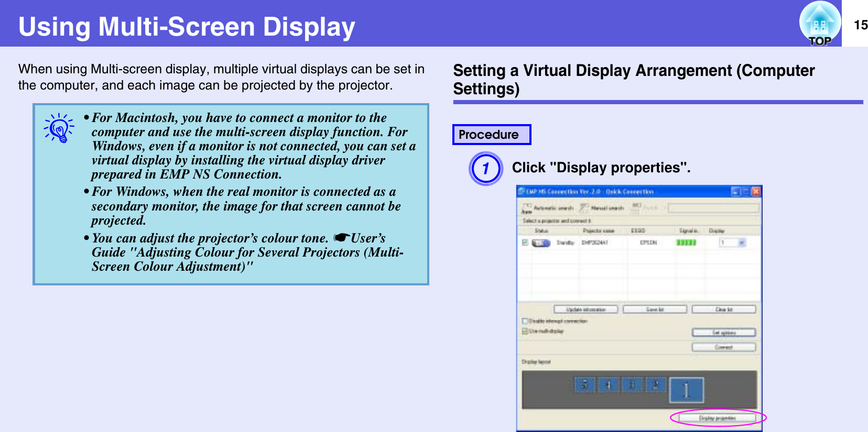
Task: Click the EMP3524A1 projector name cell
Action: pyautogui.click(x=595, y=242)
